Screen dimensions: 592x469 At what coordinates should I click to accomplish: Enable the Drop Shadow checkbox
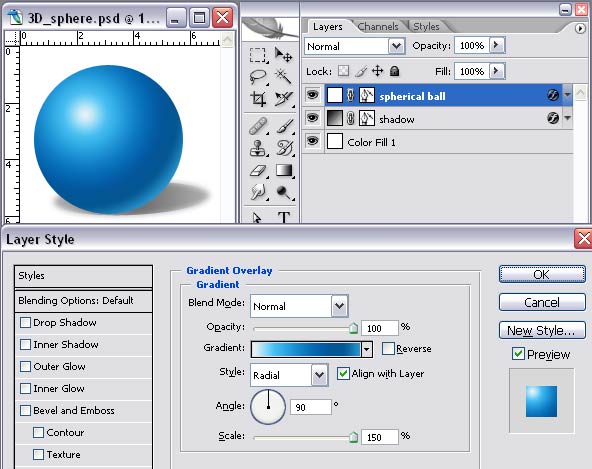coord(25,322)
